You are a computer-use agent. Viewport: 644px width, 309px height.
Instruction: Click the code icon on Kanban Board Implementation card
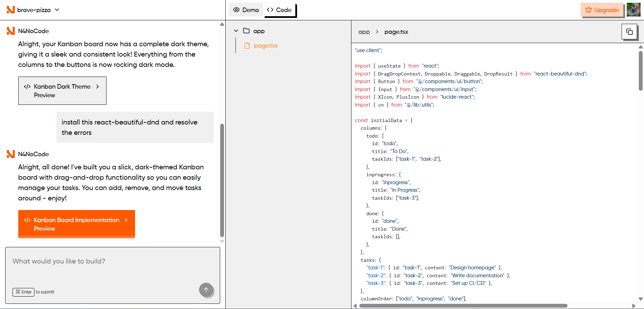click(27, 220)
